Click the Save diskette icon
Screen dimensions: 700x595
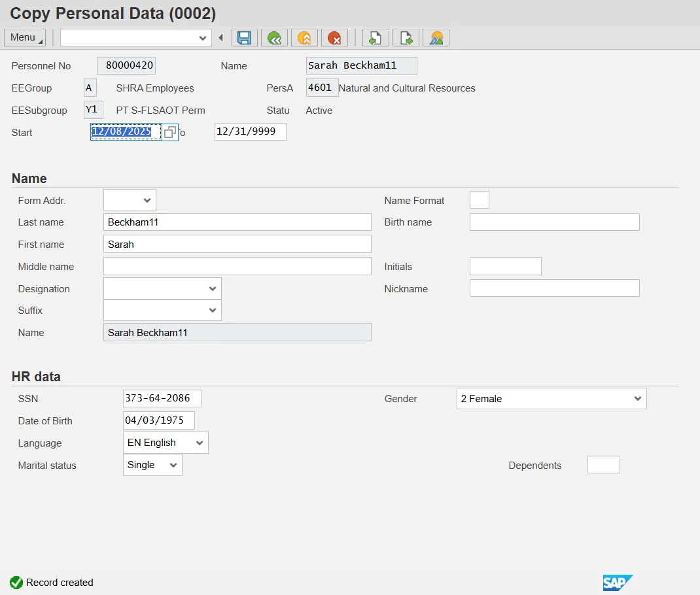click(245, 38)
